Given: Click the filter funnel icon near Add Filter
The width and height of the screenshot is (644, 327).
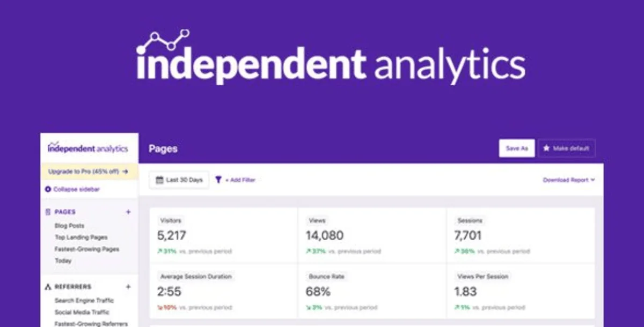Looking at the screenshot, I should [x=217, y=180].
